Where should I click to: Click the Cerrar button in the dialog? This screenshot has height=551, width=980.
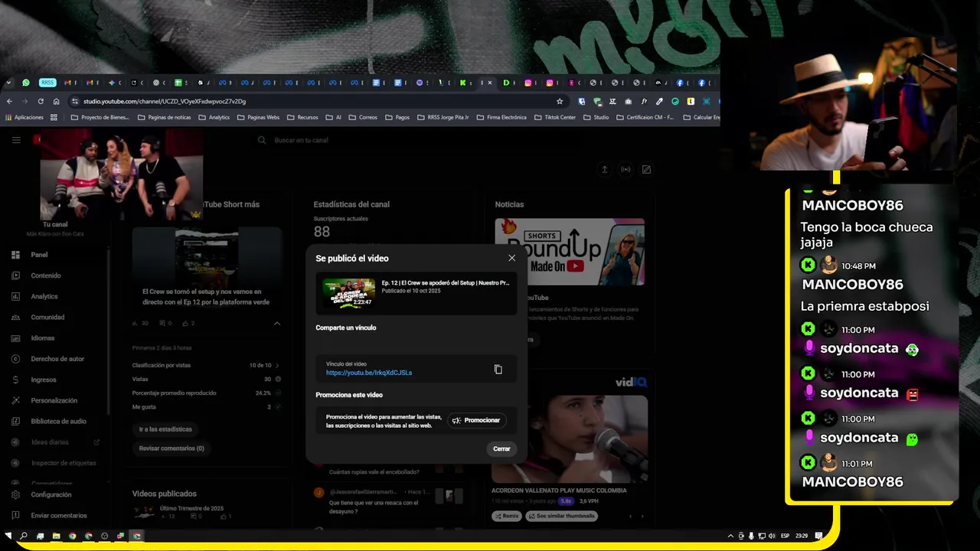click(x=501, y=448)
